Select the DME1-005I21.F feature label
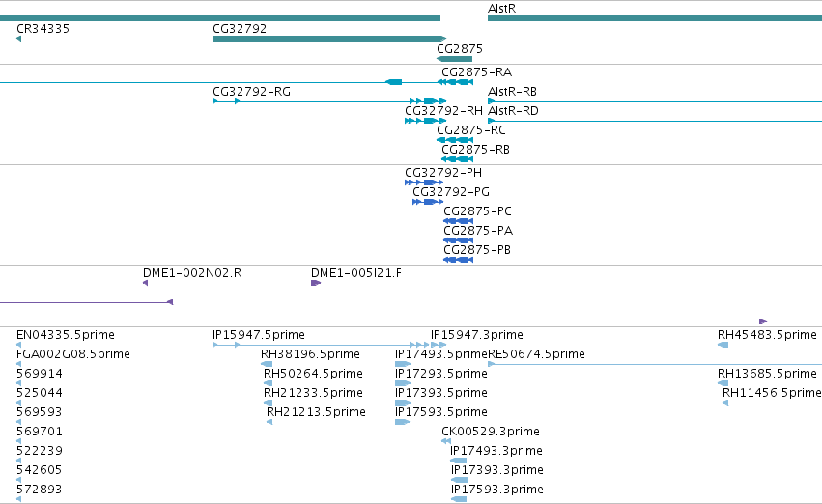Screen dimensions: 822x504 (x=356, y=273)
